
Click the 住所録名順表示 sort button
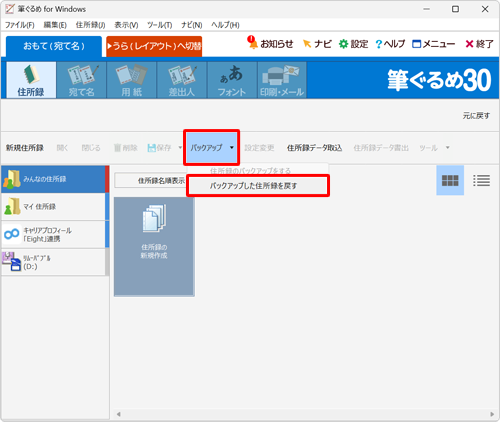[x=151, y=180]
